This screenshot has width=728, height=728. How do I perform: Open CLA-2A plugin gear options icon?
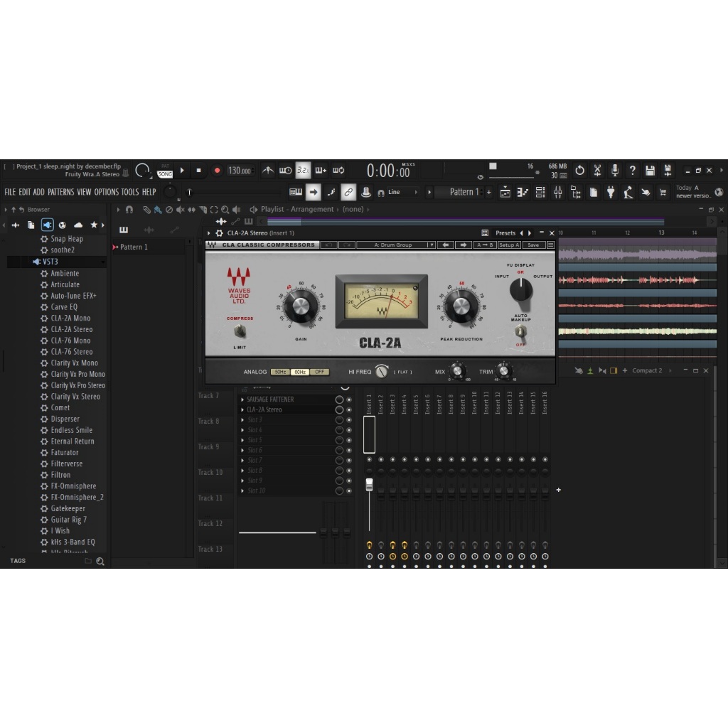pyautogui.click(x=219, y=233)
